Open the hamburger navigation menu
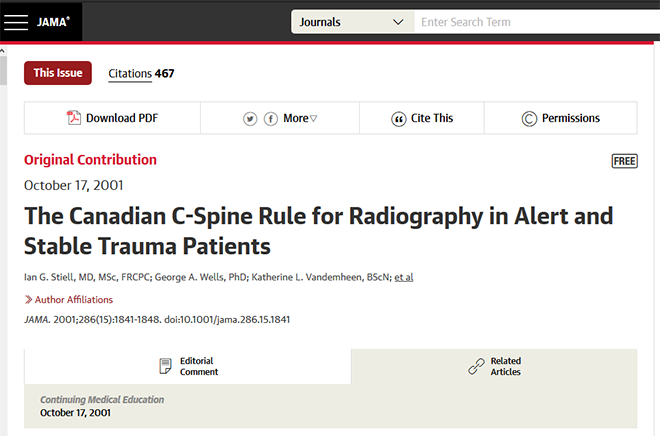The width and height of the screenshot is (660, 436). 16,22
